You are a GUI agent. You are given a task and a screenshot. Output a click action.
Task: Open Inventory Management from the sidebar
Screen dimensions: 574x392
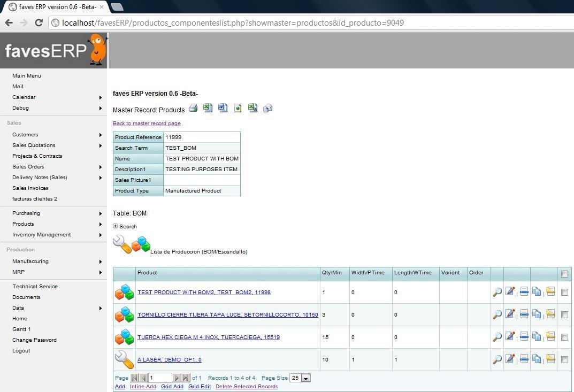click(x=41, y=234)
